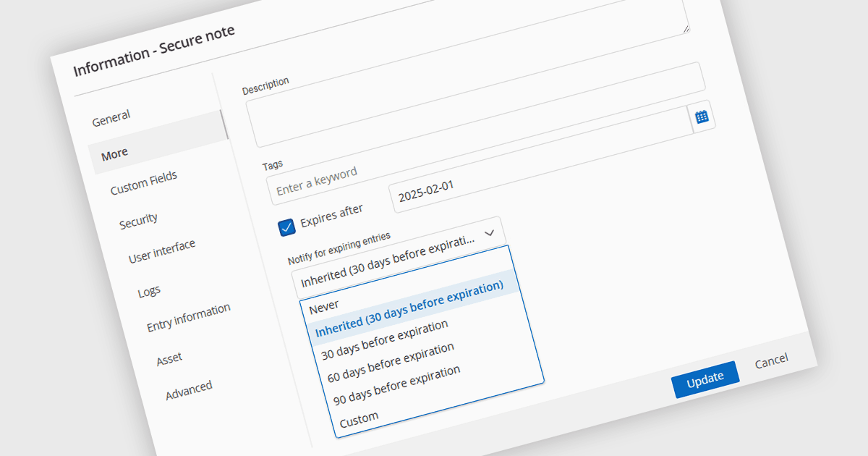This screenshot has height=456, width=868.
Task: Select the Custom notification option
Action: 359,419
